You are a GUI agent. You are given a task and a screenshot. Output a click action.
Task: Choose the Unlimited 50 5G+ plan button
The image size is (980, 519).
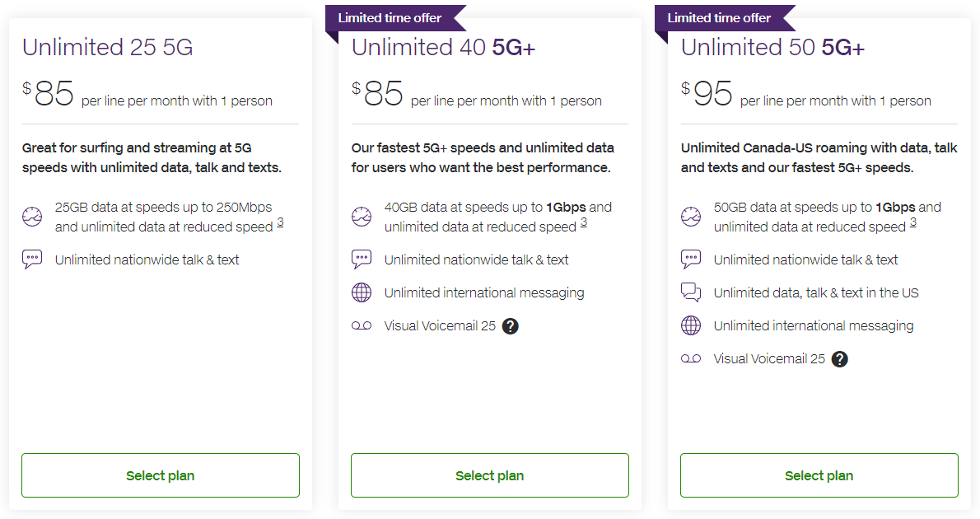tap(819, 475)
